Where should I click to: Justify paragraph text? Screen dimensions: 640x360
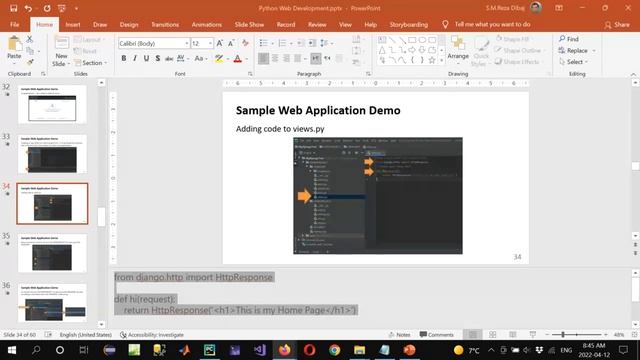click(298, 59)
